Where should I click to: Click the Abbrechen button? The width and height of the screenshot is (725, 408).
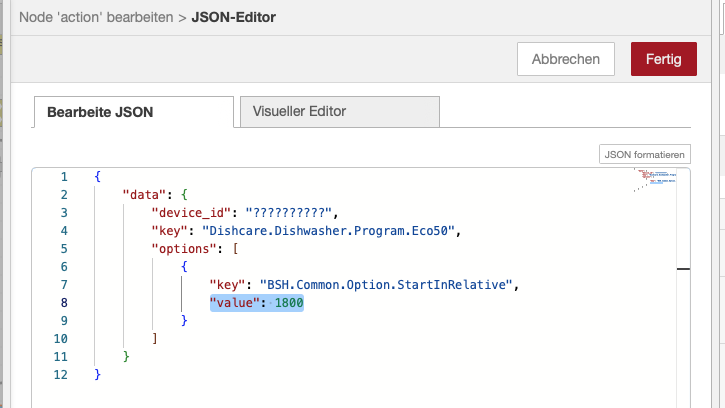[x=565, y=59]
